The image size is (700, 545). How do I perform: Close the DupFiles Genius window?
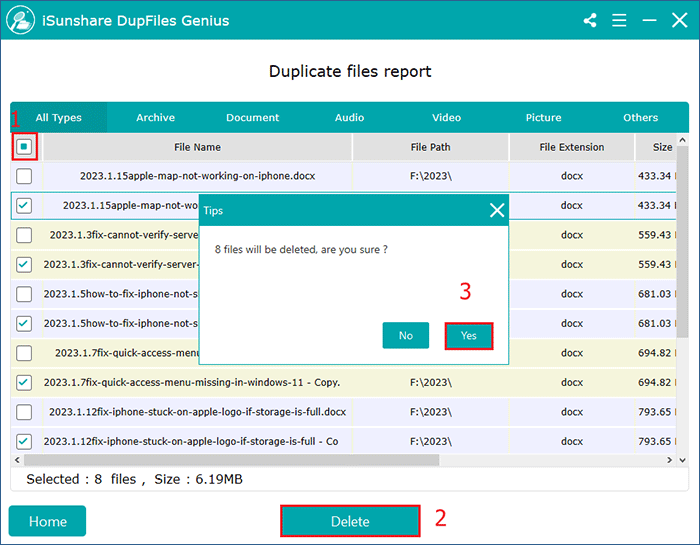(x=679, y=20)
